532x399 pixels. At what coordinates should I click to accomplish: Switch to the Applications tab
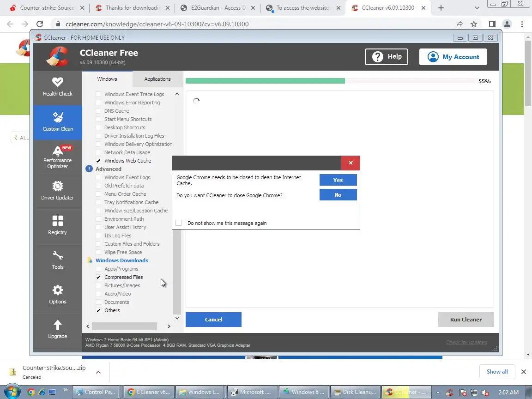[x=157, y=79]
